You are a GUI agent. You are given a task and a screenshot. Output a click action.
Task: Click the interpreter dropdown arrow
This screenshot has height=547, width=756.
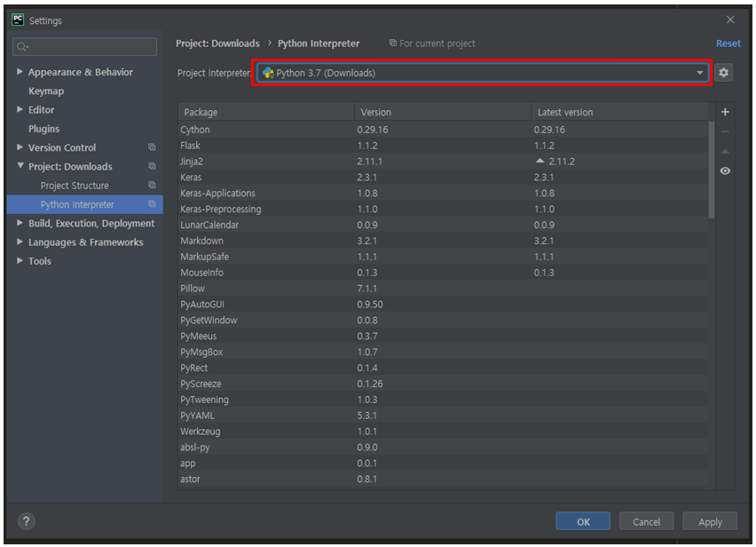(699, 73)
